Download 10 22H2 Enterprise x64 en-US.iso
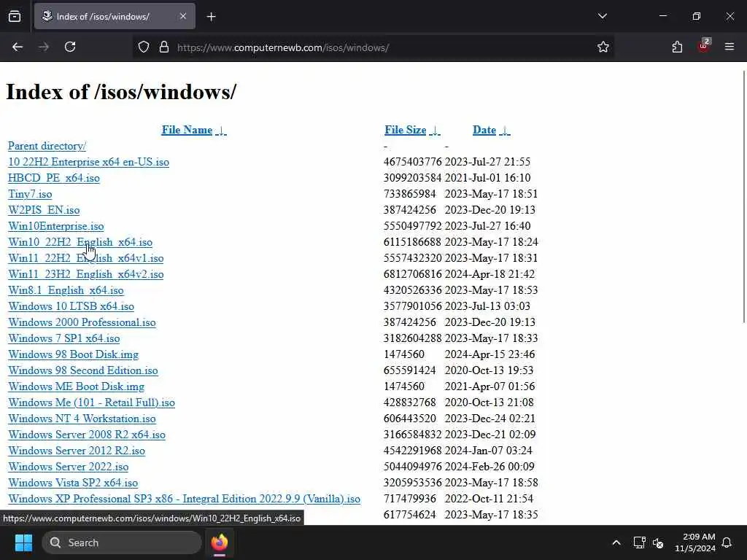Image resolution: width=747 pixels, height=560 pixels. [x=88, y=162]
